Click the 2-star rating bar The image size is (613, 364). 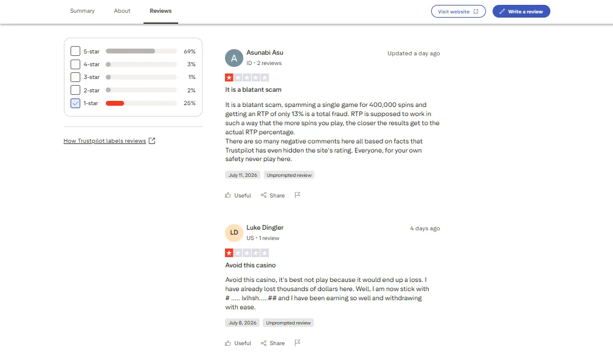point(141,90)
